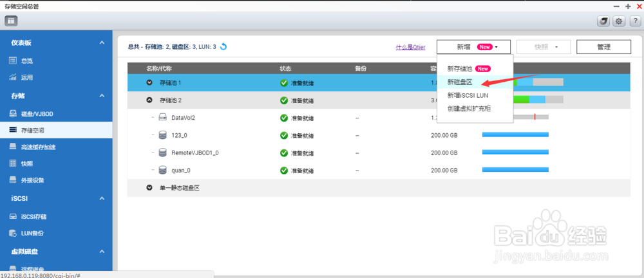Open LUN备份 backup icon
Viewport: 644px width, 278px height.
[x=13, y=233]
